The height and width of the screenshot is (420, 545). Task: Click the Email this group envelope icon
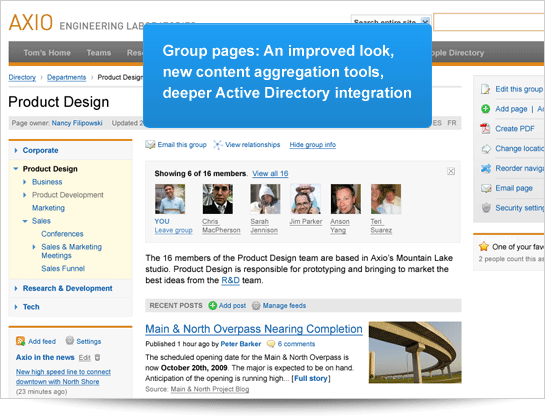[x=150, y=145]
